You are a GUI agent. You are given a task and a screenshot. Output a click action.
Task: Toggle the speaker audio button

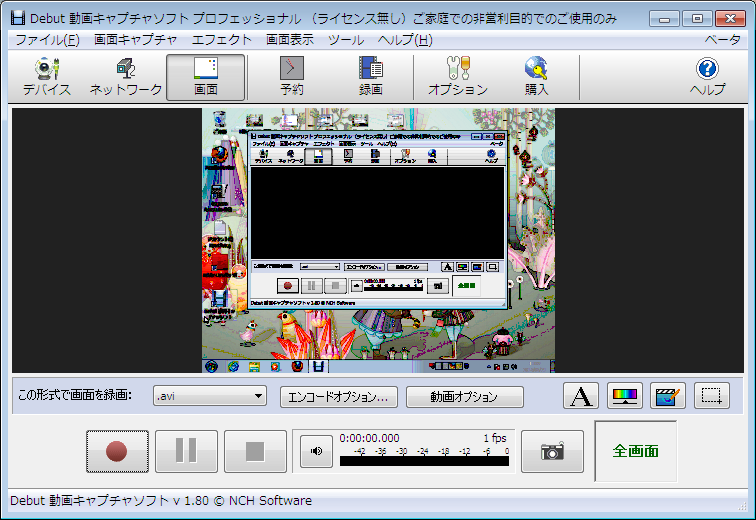(x=316, y=451)
